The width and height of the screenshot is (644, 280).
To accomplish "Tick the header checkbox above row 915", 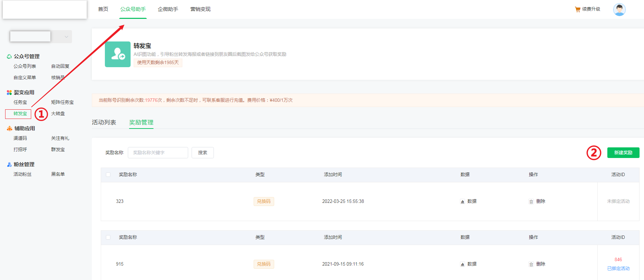I will (x=108, y=238).
